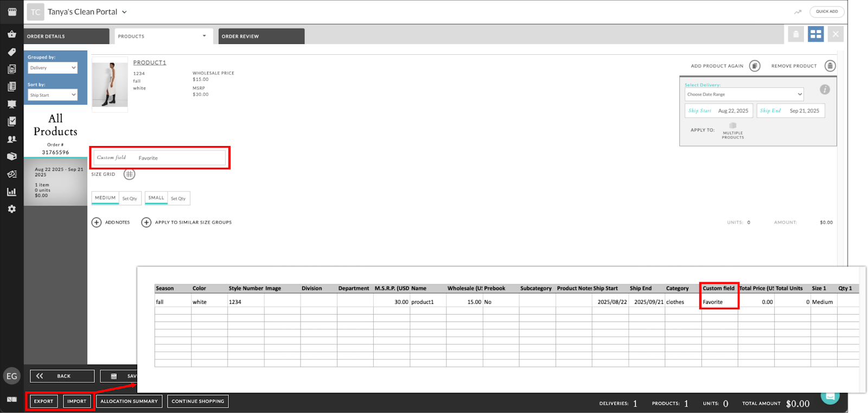Open the shopping basket sidebar icon
The height and width of the screenshot is (413, 868).
(12, 34)
